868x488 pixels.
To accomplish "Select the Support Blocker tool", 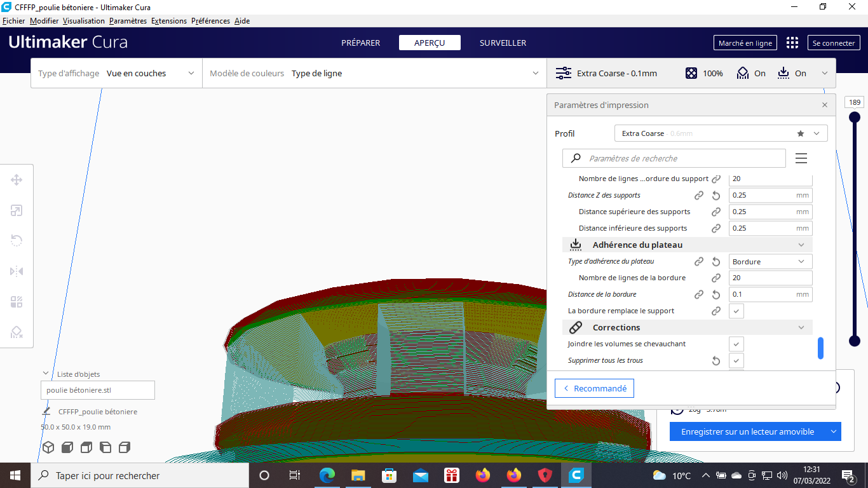I will (17, 332).
